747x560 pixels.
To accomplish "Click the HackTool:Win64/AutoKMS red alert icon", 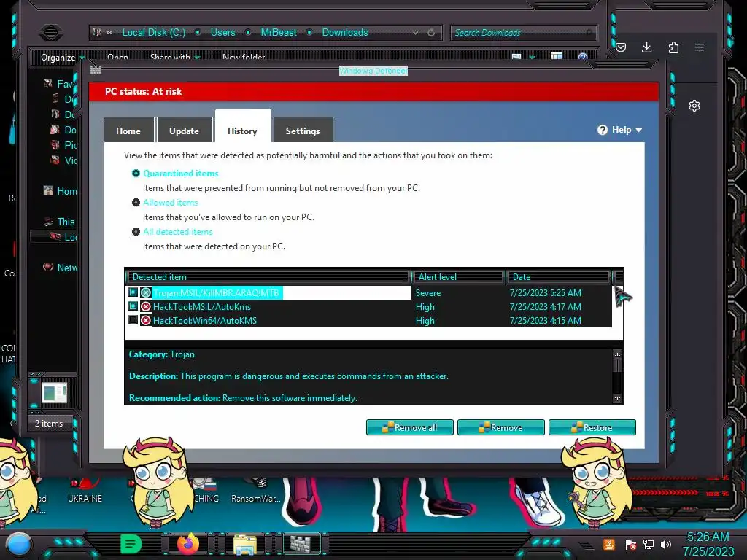I will (146, 321).
